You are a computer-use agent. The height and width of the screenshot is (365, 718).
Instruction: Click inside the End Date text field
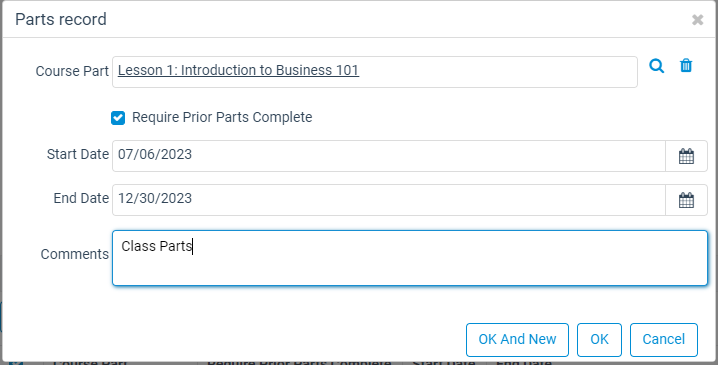pos(389,200)
